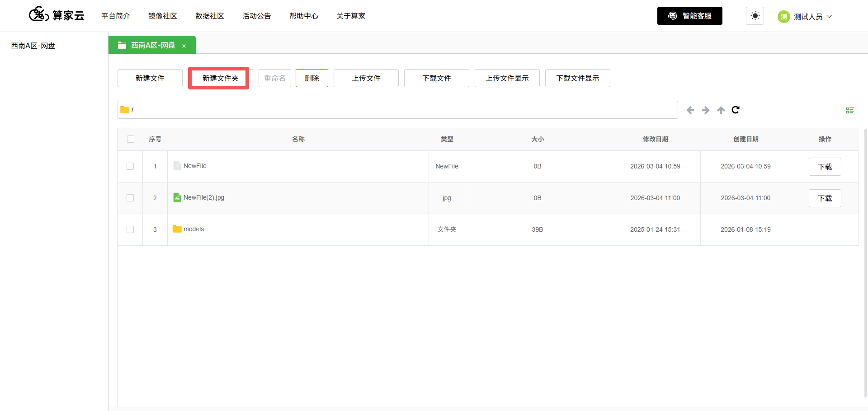Click the 修改日期 column header
Image resolution: width=868 pixels, height=411 pixels.
tap(656, 139)
